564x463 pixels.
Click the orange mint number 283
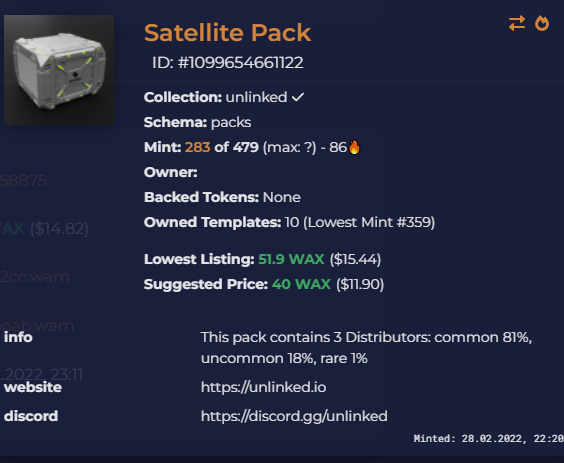click(x=197, y=147)
